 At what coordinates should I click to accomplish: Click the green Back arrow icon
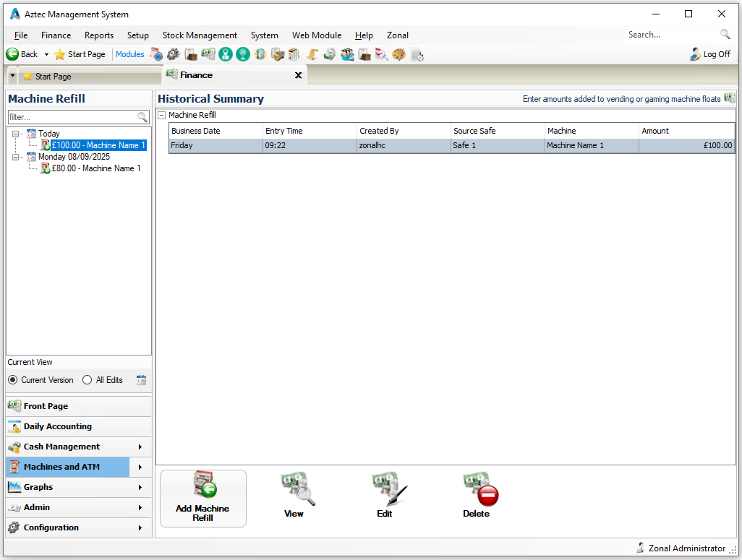click(12, 54)
